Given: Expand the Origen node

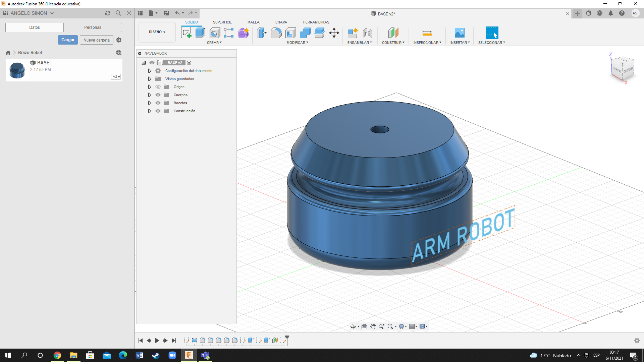Looking at the screenshot, I should 150,87.
